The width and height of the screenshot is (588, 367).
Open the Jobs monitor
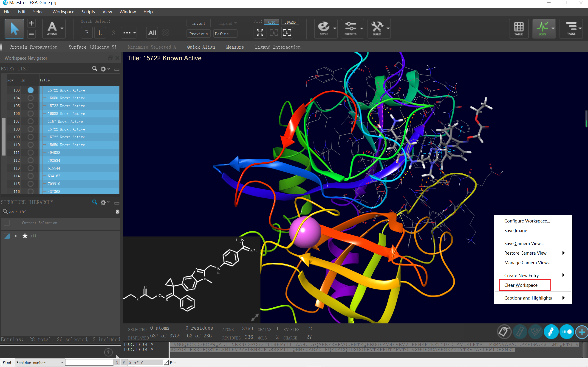pyautogui.click(x=542, y=28)
